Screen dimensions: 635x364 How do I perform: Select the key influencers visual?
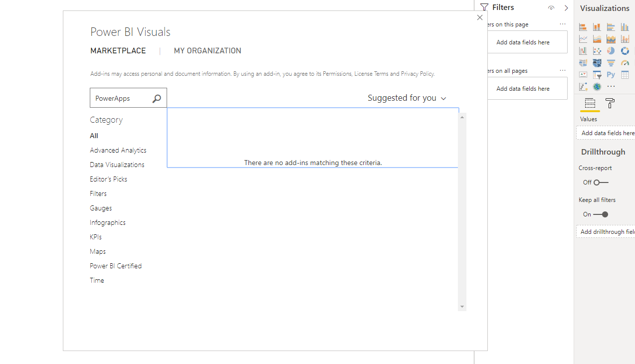583,87
